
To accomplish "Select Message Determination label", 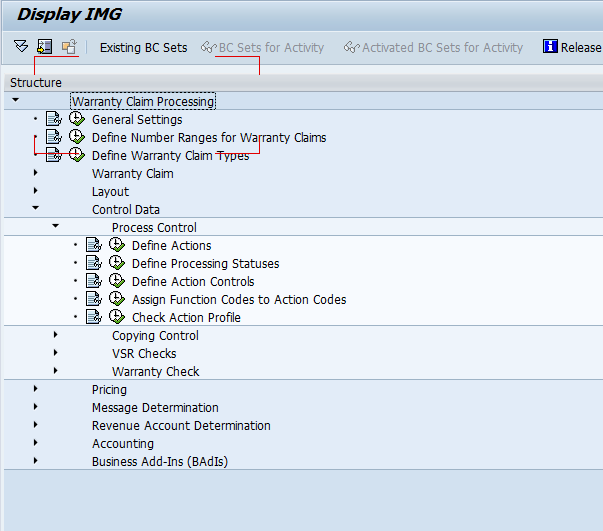I will pos(155,408).
